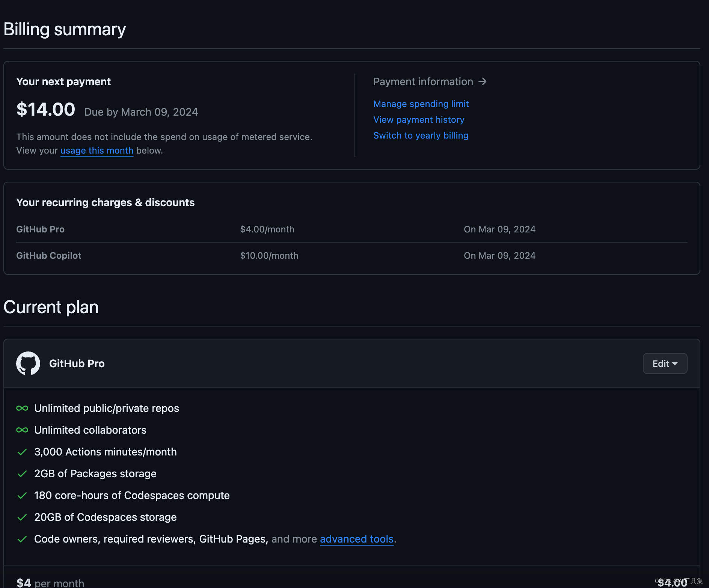The width and height of the screenshot is (709, 588).
Task: Click '180 core-hours of Codespaces compute' text
Action: tap(132, 495)
